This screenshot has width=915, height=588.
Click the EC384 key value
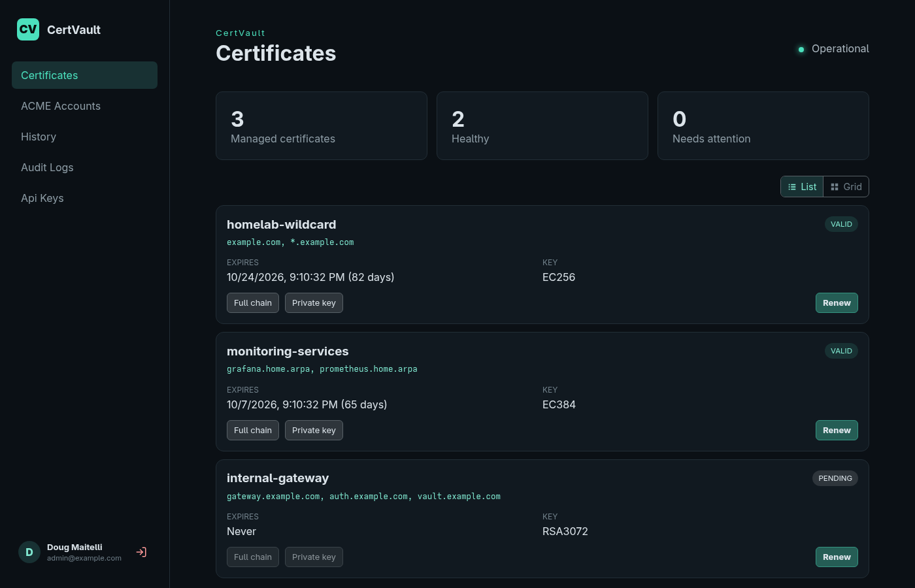[559, 404]
